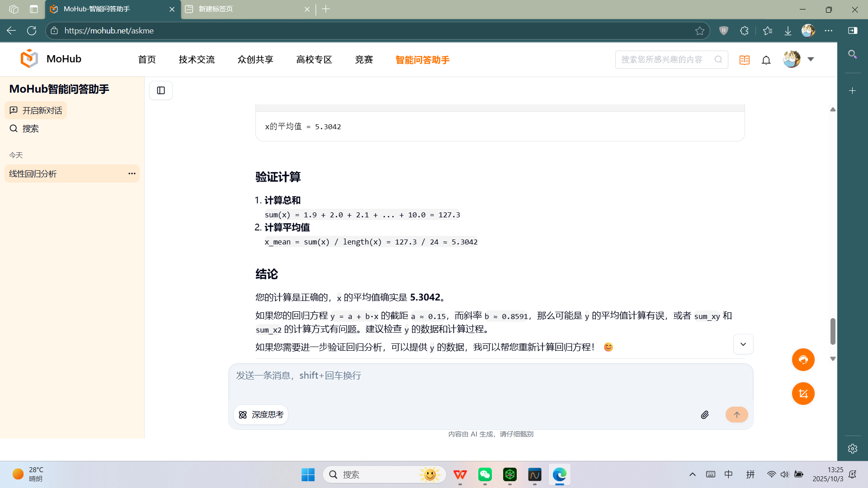Viewport: 868px width, 488px height.
Task: Open 众创共享 navigation tab
Action: pos(255,60)
